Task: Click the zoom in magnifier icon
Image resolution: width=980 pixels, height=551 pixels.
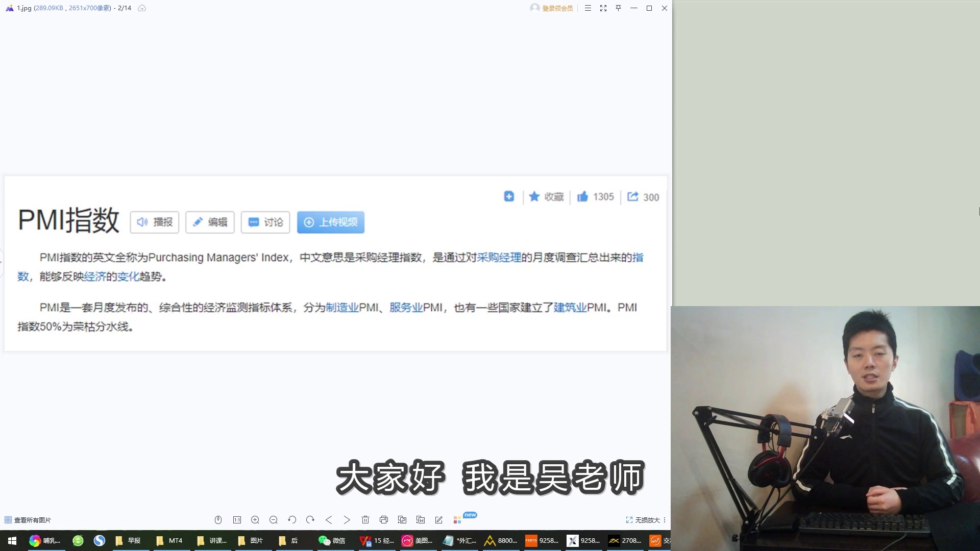Action: click(x=255, y=520)
